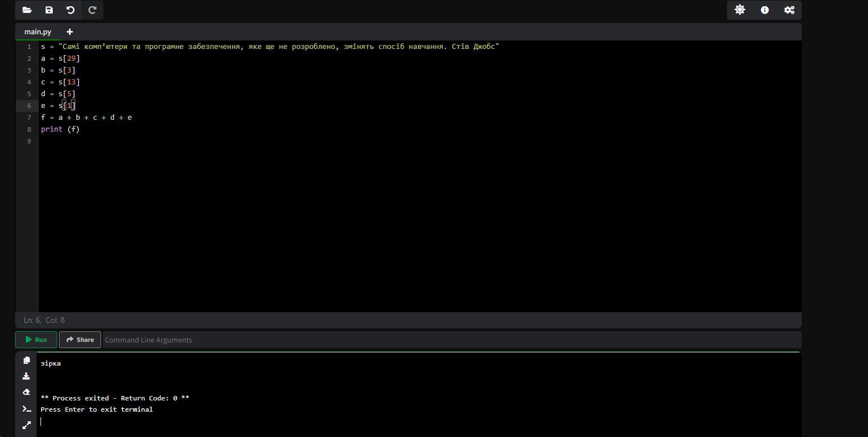Place cursor on the print (f) line
Viewport: 868px width, 437px height.
point(60,129)
